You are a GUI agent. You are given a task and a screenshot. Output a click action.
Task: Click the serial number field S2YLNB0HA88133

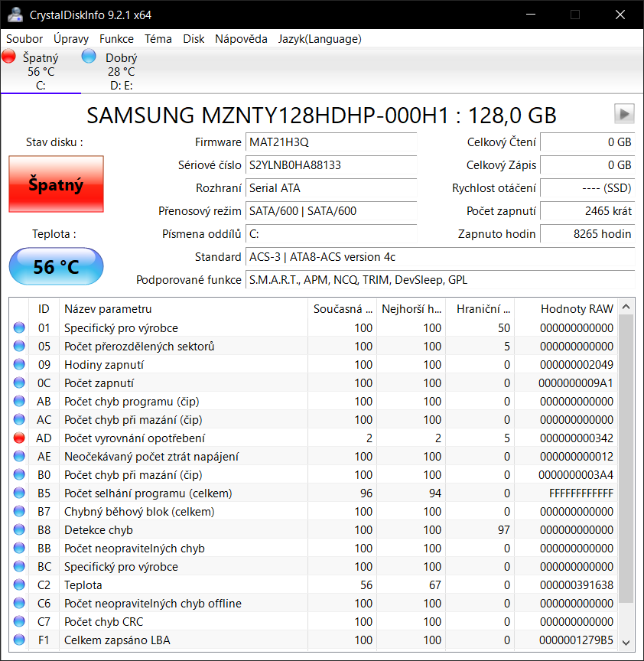(331, 165)
